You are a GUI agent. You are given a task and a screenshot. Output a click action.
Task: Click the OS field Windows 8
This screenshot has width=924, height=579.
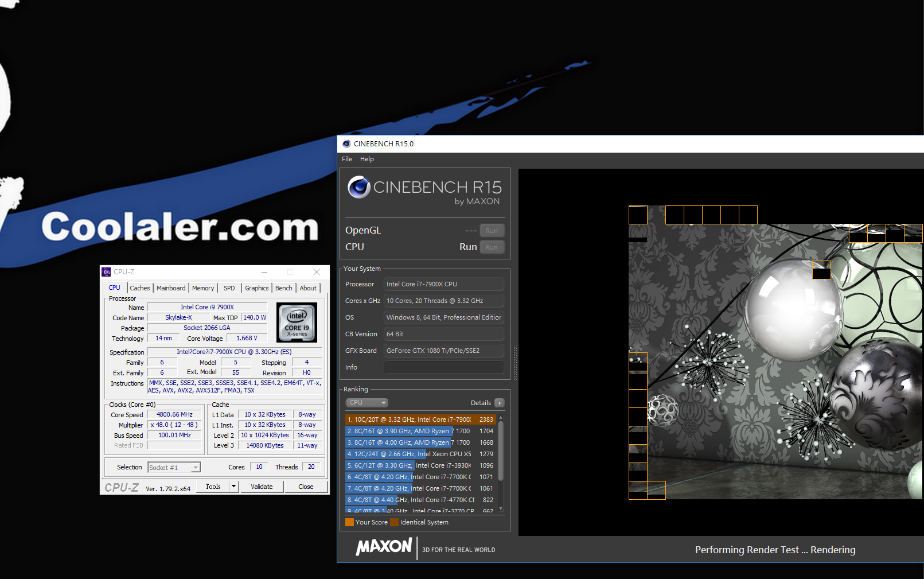pos(444,317)
